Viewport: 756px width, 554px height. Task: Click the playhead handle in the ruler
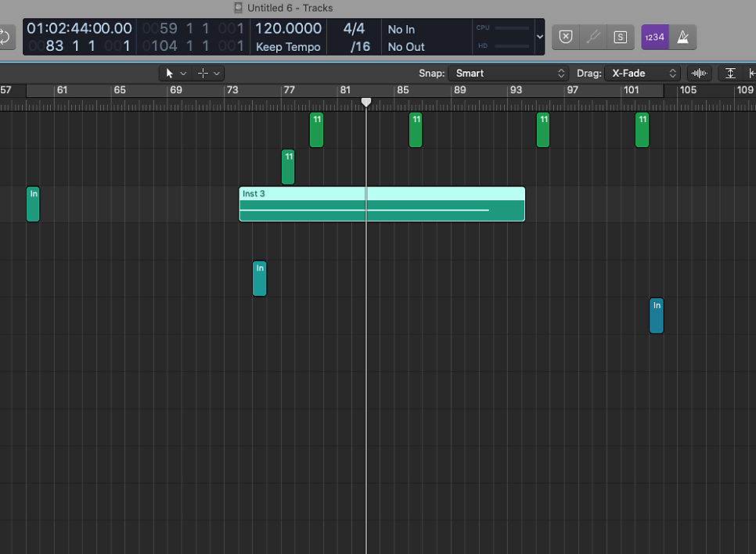(x=366, y=103)
